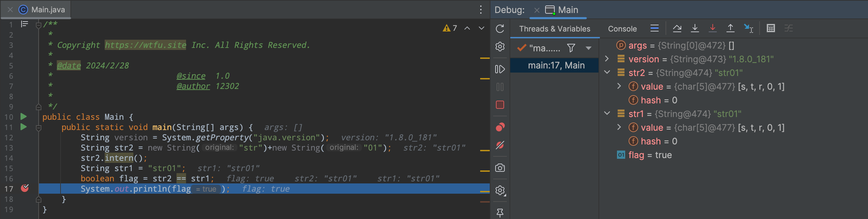
Task: Switch to the Console tab
Action: [x=622, y=29]
